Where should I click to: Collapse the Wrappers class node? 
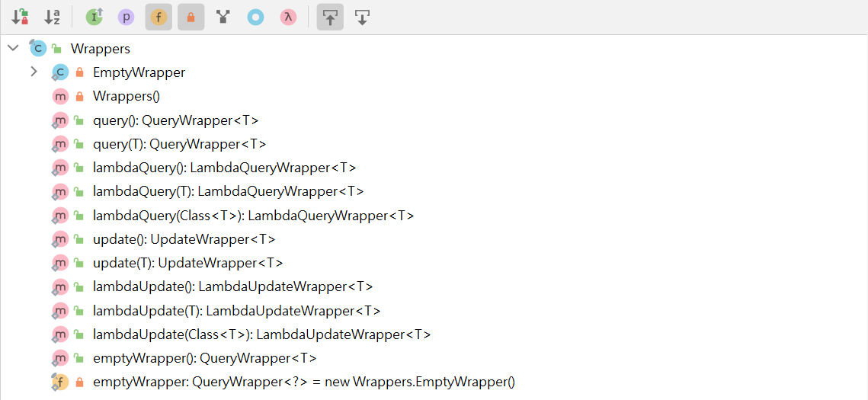13,48
